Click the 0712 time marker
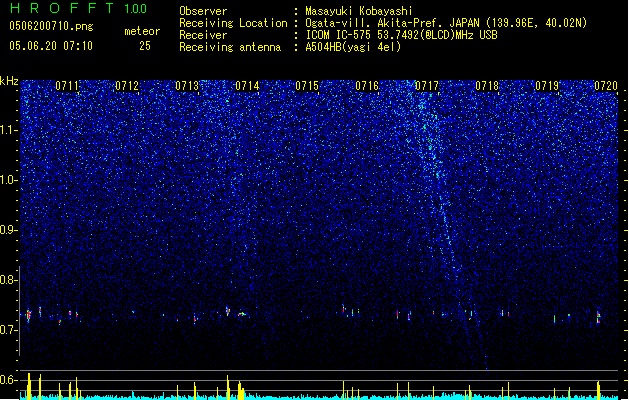Screen dimensions: 629x400 tap(127, 86)
